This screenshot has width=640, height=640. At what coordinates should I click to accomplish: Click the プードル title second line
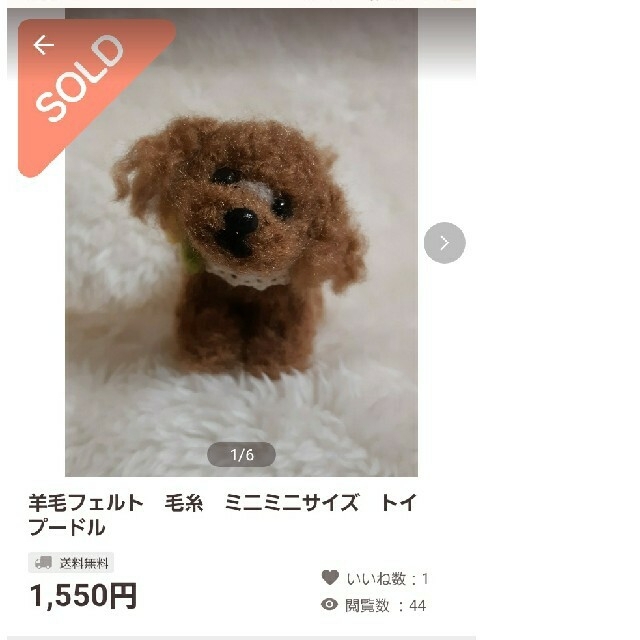pyautogui.click(x=67, y=527)
